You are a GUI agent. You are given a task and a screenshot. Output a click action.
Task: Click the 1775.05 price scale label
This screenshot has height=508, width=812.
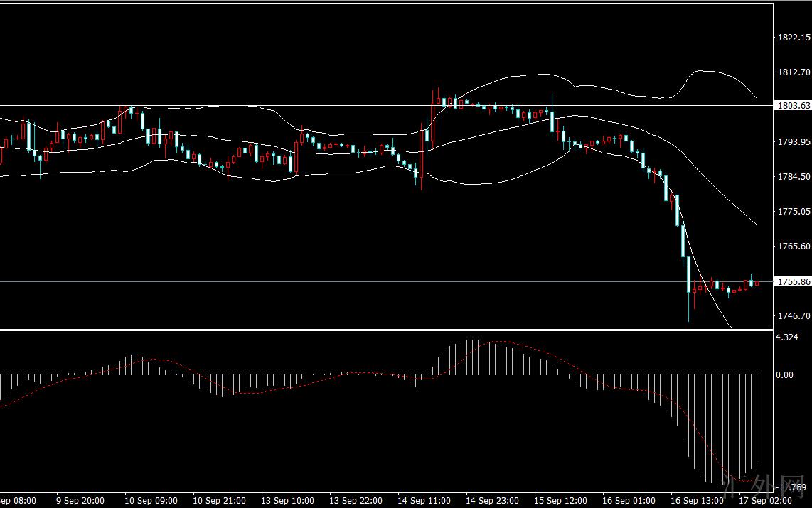click(x=794, y=212)
